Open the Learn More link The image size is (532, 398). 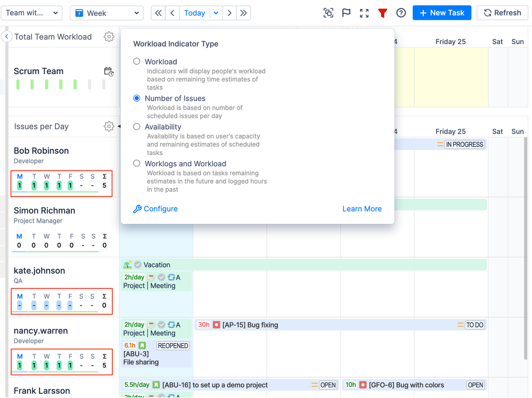(362, 209)
